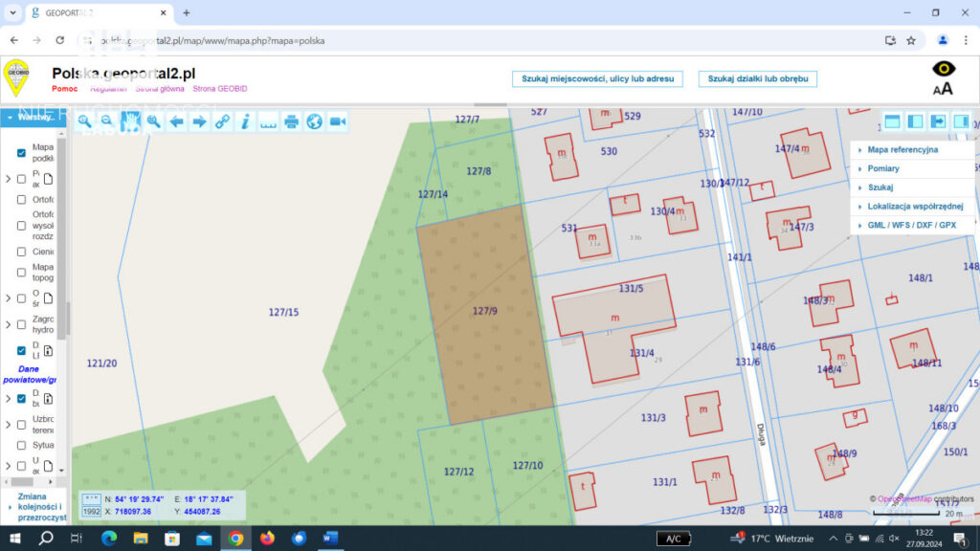Screen dimensions: 980x551
Task: Open Lokalizacja współrzędnej menu item
Action: click(914, 207)
